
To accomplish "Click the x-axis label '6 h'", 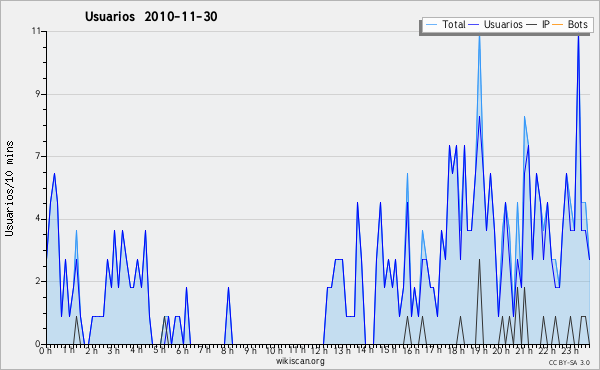I will click(182, 350).
